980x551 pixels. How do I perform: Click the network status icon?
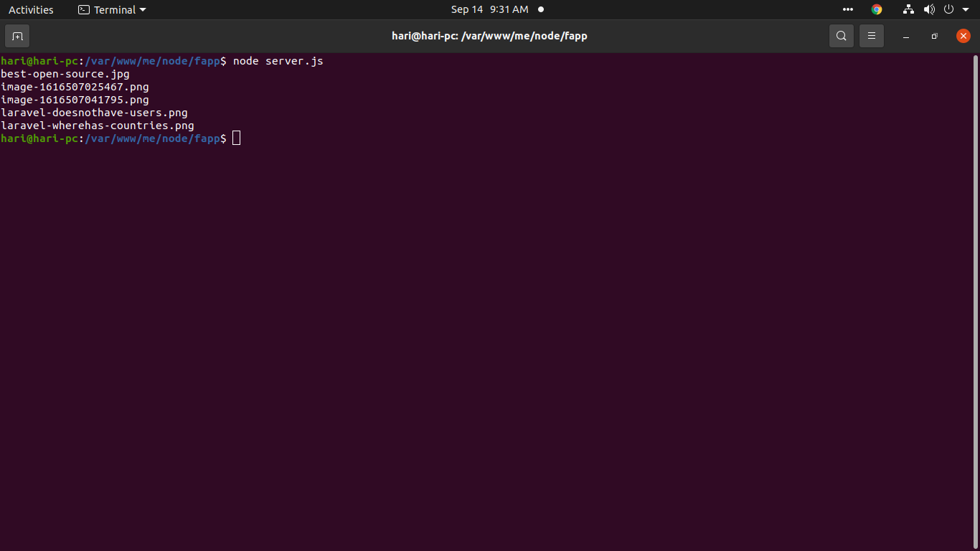[908, 9]
